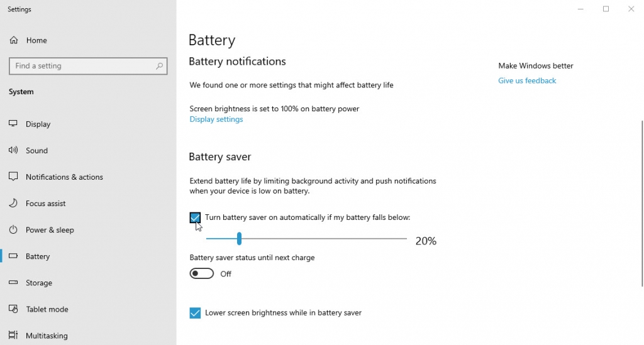Focus the Find a setting search box
644x345 pixels.
click(82, 66)
